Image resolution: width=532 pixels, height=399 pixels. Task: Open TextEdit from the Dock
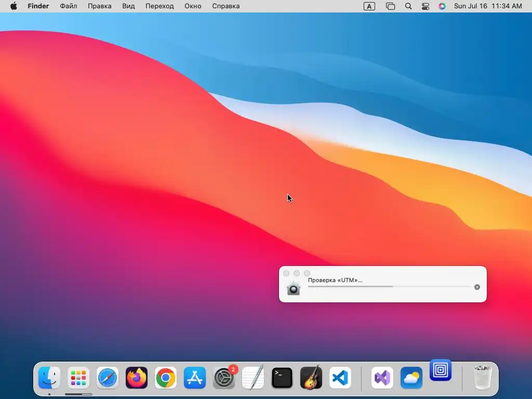click(253, 377)
